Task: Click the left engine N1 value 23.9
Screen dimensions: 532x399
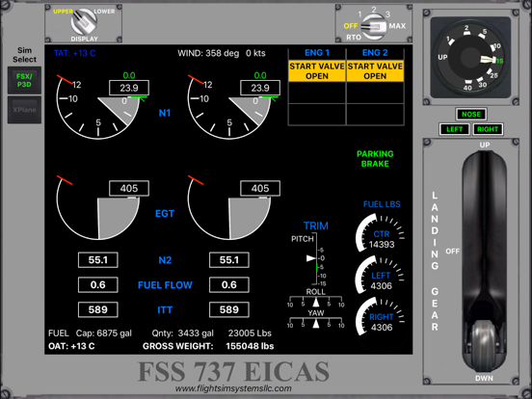Action: pyautogui.click(x=129, y=88)
